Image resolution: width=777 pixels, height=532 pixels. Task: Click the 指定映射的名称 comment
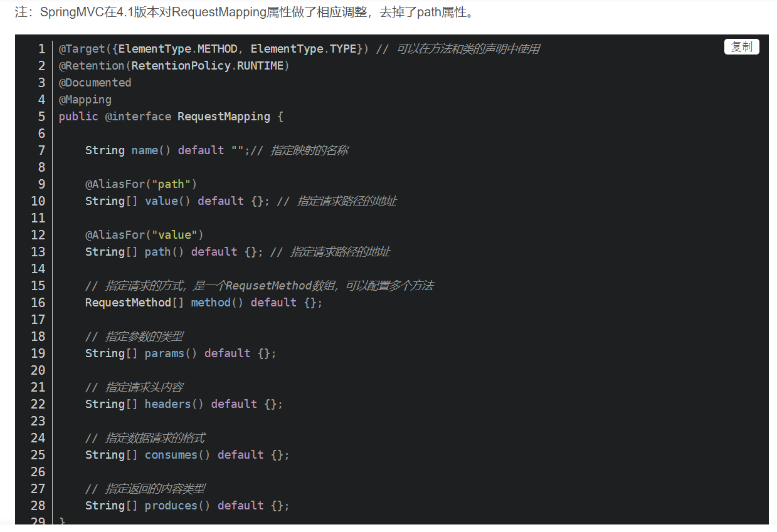point(299,150)
